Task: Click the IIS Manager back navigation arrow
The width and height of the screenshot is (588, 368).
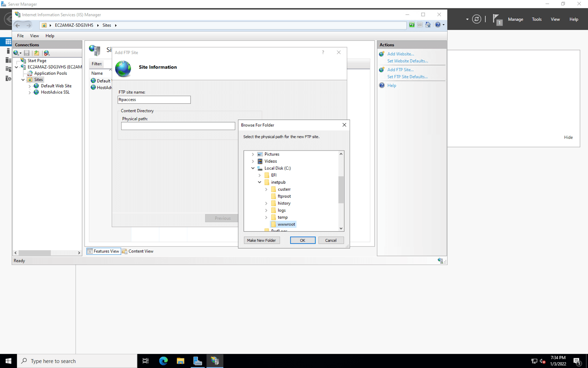Action: click(18, 25)
